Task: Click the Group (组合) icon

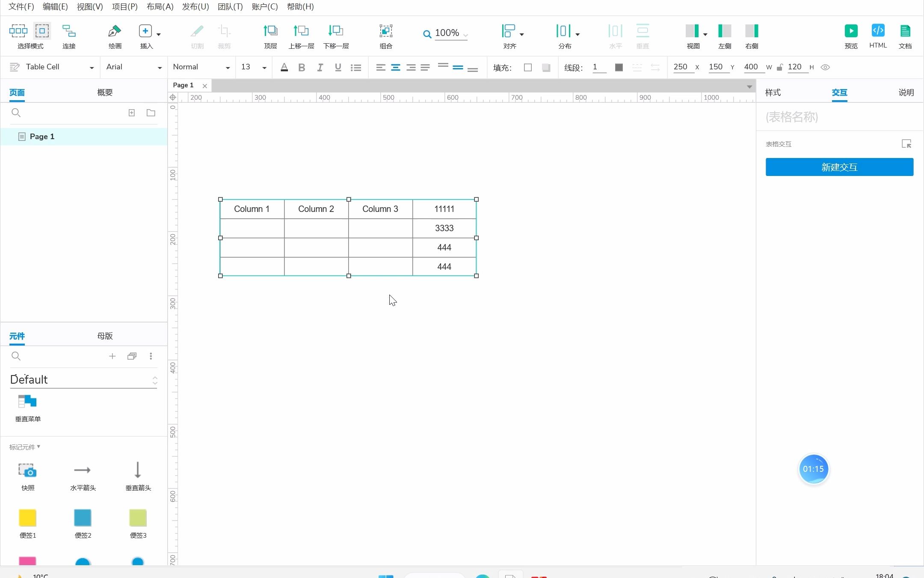Action: pos(386,31)
